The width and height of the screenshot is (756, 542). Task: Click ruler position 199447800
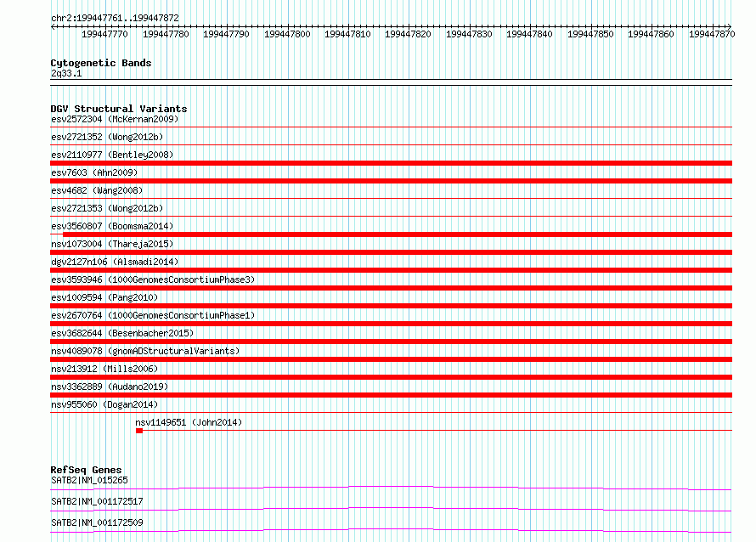click(287, 34)
